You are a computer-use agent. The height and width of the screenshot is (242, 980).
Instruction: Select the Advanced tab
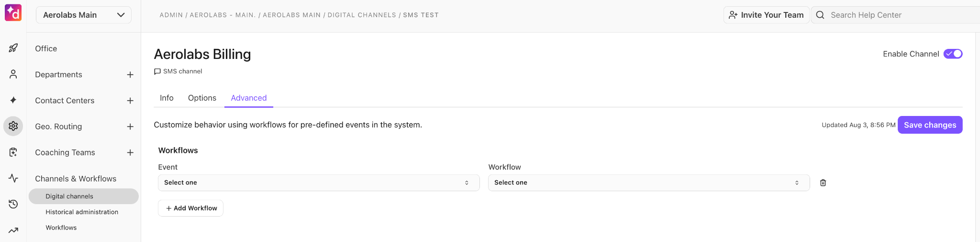[249, 98]
